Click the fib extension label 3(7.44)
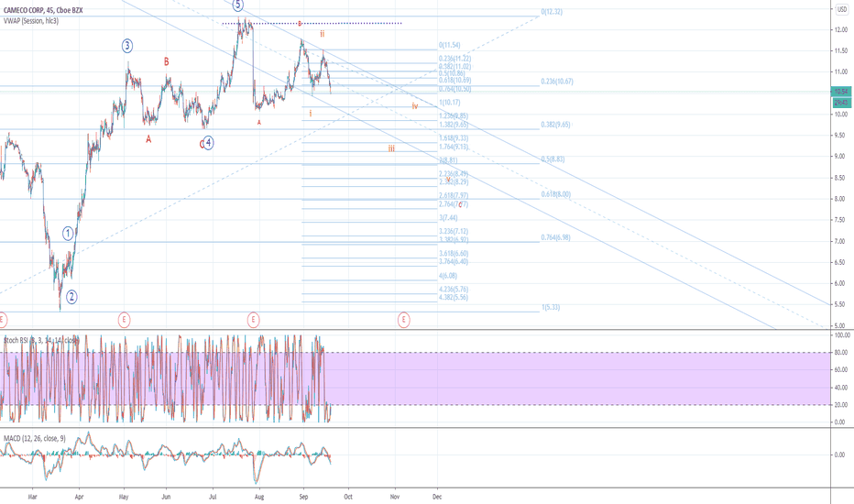 click(x=448, y=218)
